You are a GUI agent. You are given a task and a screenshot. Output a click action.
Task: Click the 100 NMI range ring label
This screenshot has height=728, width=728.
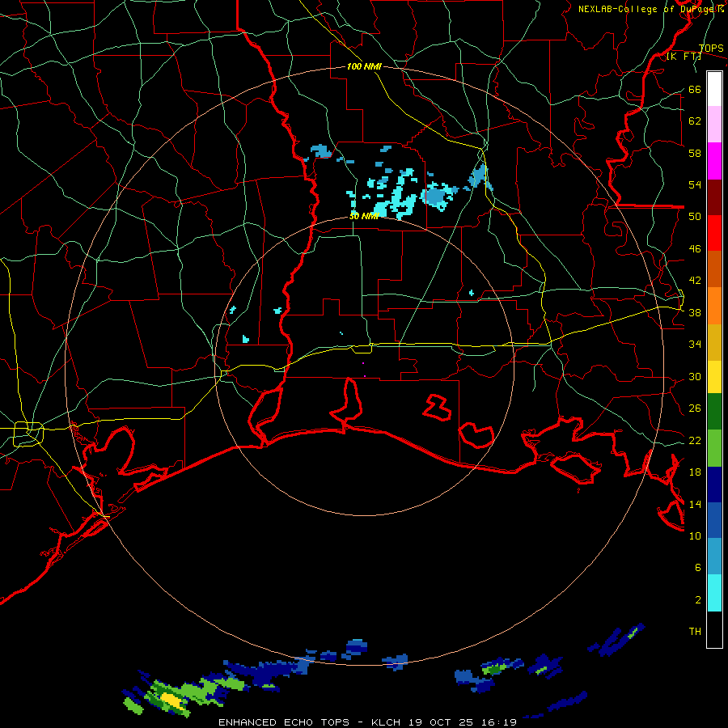click(x=364, y=67)
